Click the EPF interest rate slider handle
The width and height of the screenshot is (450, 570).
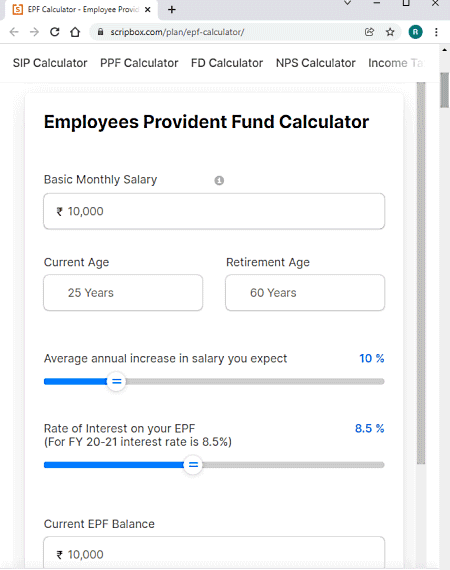click(x=193, y=465)
